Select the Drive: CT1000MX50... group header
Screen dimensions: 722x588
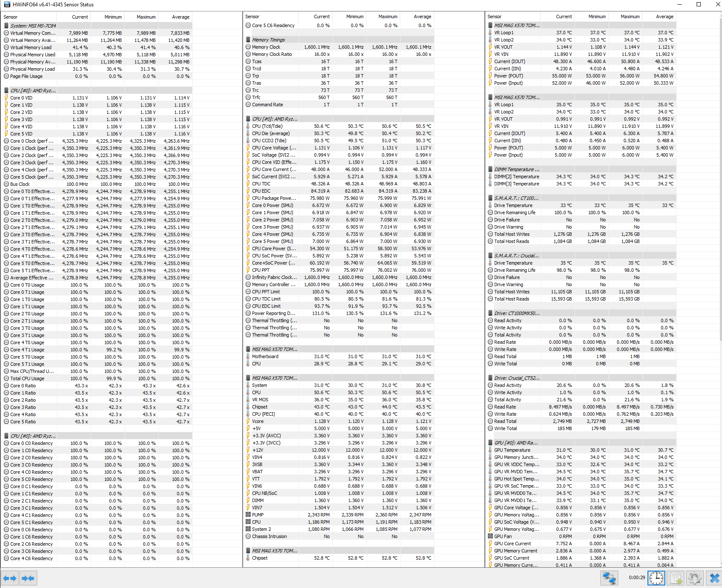pyautogui.click(x=581, y=313)
